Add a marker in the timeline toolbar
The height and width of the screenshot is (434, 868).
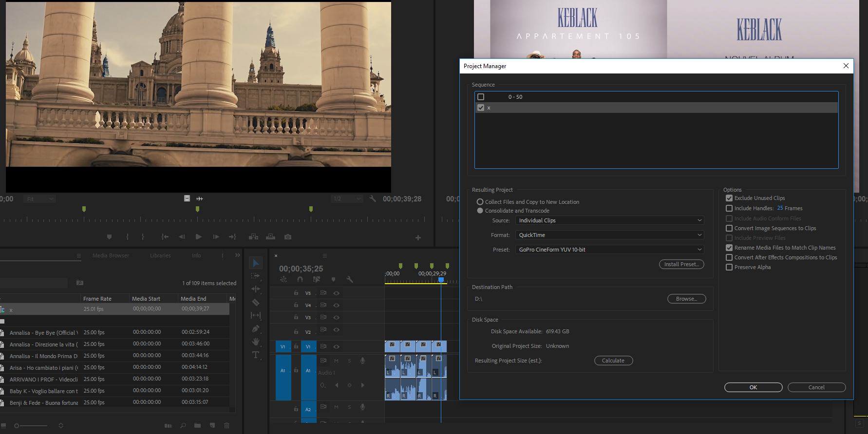coord(333,279)
